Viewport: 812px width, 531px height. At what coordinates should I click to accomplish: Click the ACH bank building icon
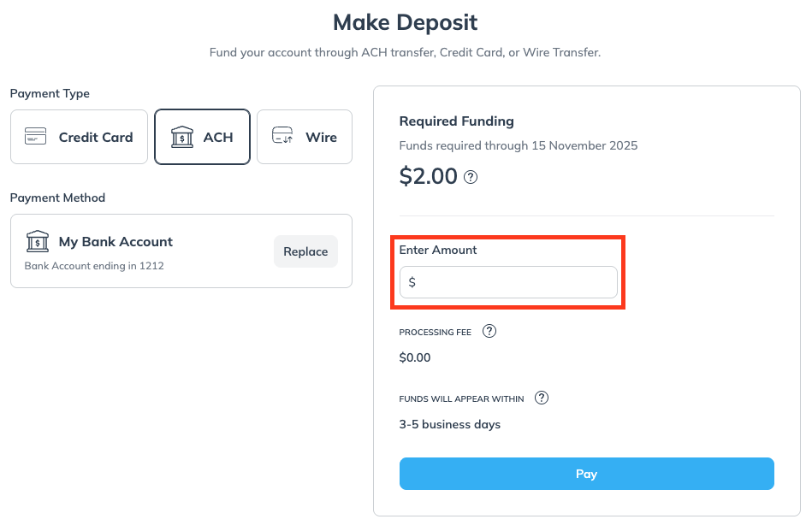[x=181, y=137]
